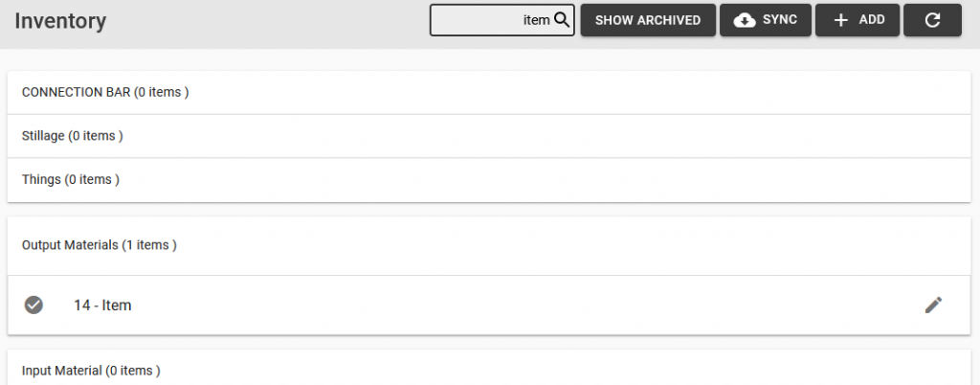This screenshot has height=385, width=980.
Task: Collapse the Output Materials section
Action: [489, 245]
